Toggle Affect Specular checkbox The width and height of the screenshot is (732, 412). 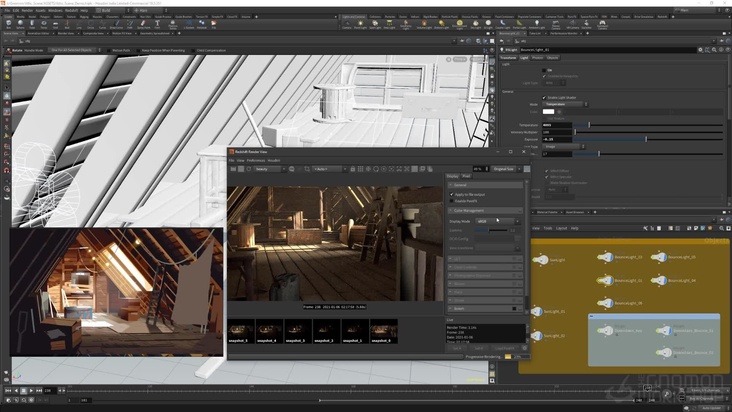547,177
